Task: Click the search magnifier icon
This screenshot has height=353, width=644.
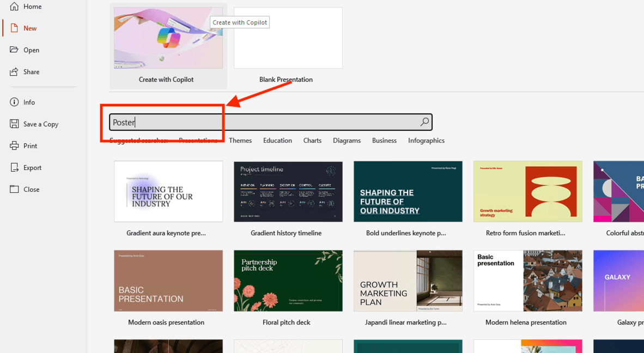Action: [424, 122]
